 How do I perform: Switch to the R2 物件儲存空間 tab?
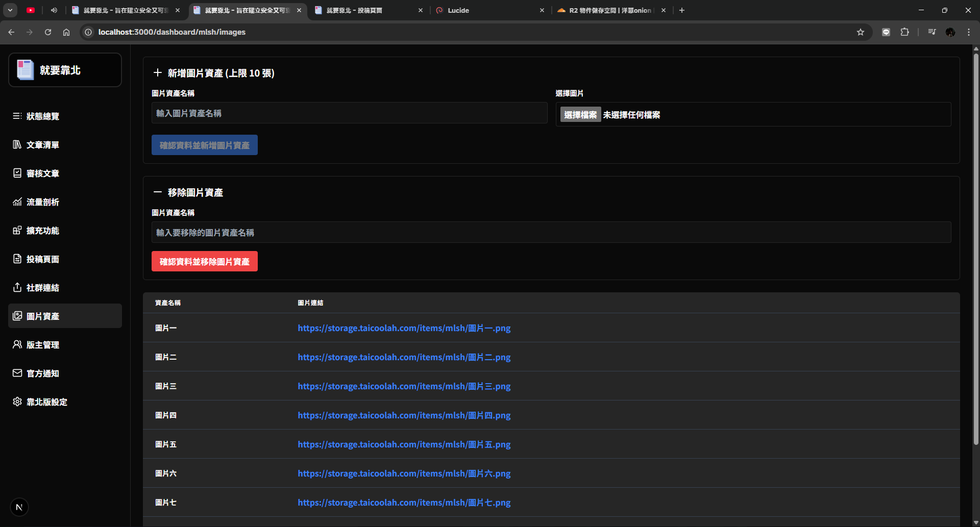tap(611, 10)
